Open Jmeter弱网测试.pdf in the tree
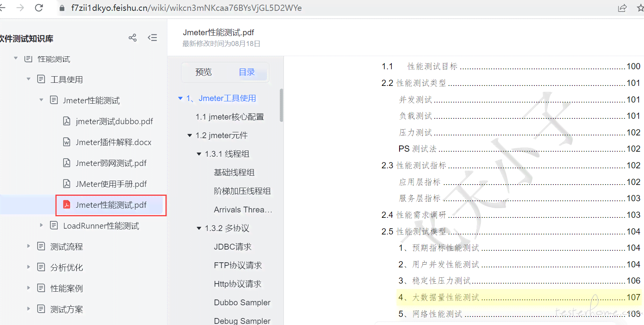 [111, 163]
